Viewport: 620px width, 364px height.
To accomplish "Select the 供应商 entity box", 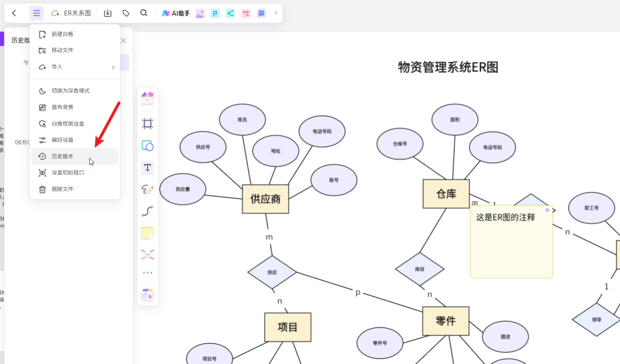I will [x=265, y=199].
